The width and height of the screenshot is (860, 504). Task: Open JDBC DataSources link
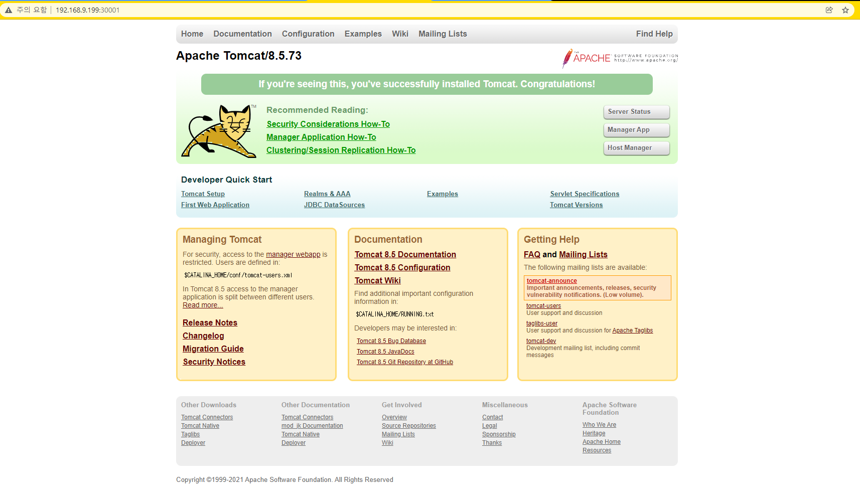click(x=334, y=205)
